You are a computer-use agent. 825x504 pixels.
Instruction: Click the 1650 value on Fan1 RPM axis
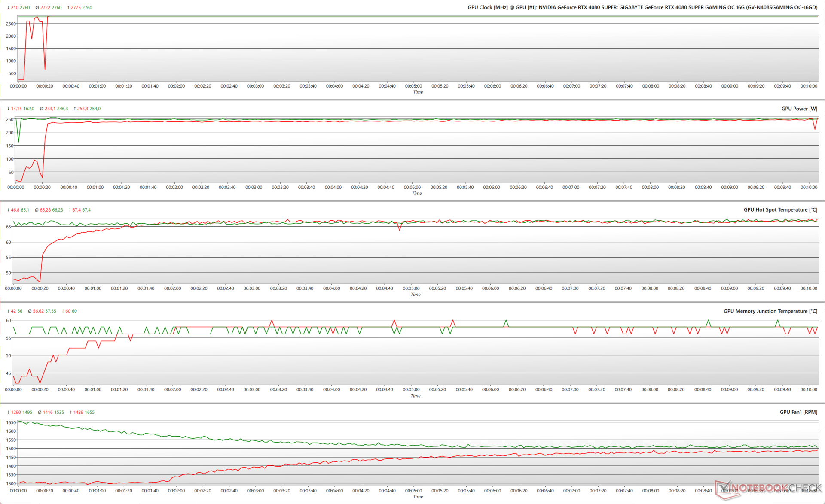[x=11, y=422]
